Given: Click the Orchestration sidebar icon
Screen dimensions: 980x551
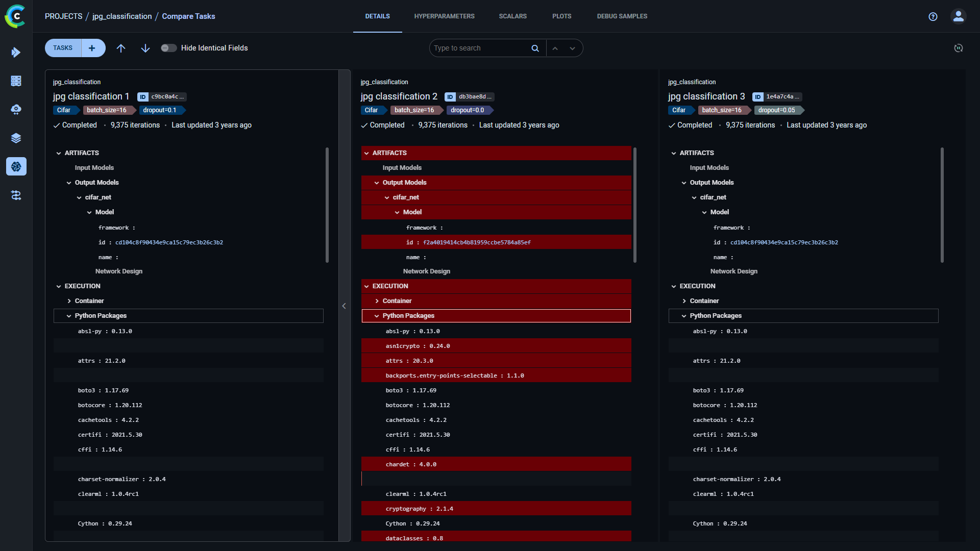Looking at the screenshot, I should click(16, 110).
